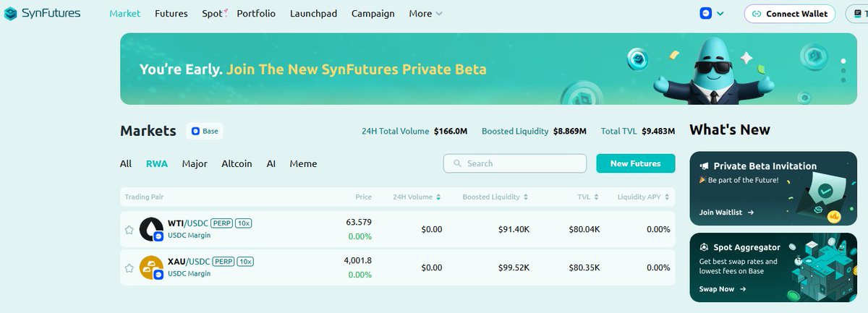Image resolution: width=868 pixels, height=313 pixels.
Task: Click the magnifier icon in Search box
Action: coord(457,163)
